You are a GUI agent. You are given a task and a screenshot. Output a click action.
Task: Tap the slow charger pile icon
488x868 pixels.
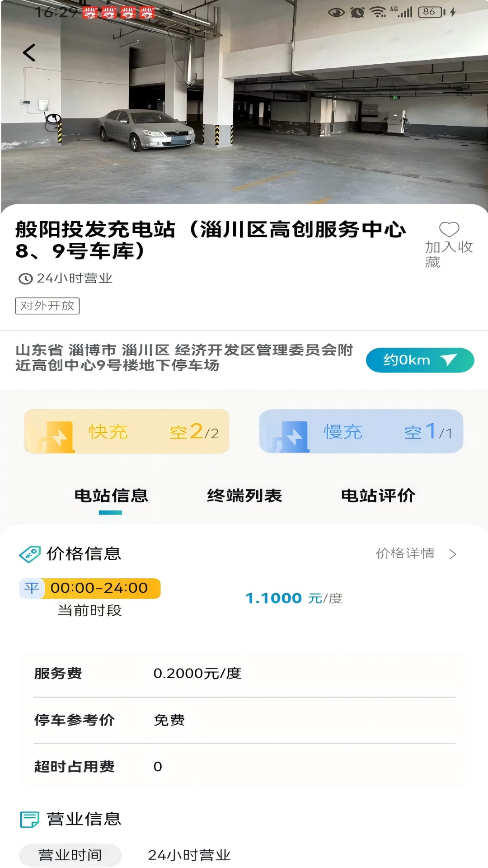(x=293, y=436)
